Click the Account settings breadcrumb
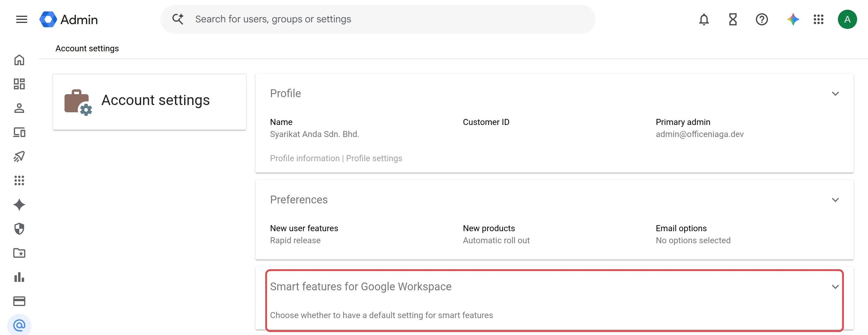Viewport: 868px width, 335px height. (x=87, y=48)
